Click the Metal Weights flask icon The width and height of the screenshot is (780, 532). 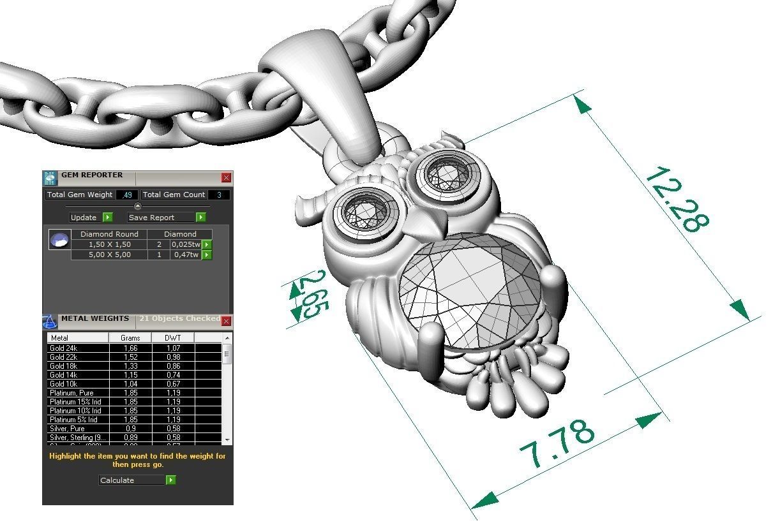[50, 321]
